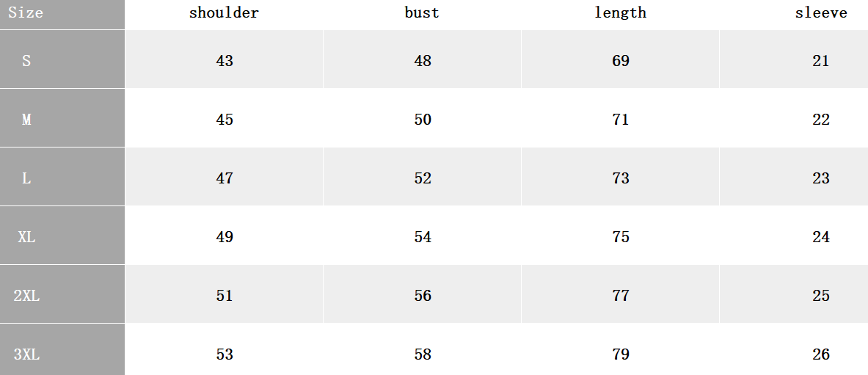Click the M size row label

tap(26, 119)
